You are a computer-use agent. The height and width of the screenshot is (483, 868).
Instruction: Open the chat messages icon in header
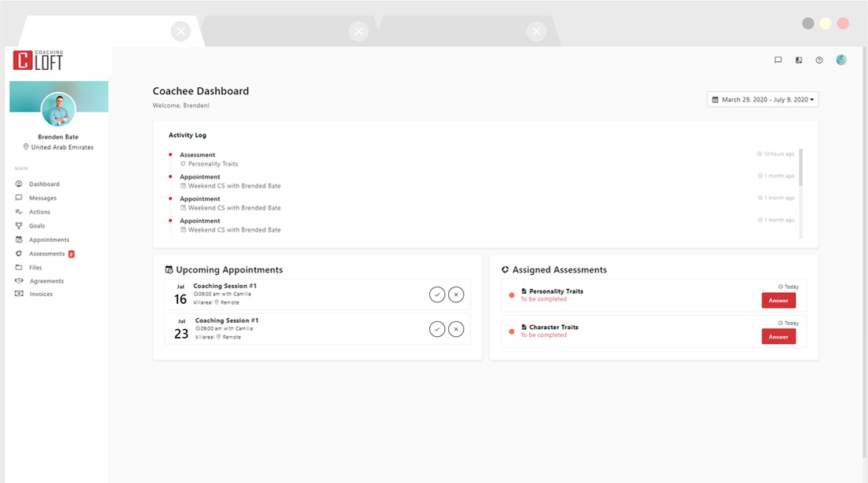pos(778,60)
